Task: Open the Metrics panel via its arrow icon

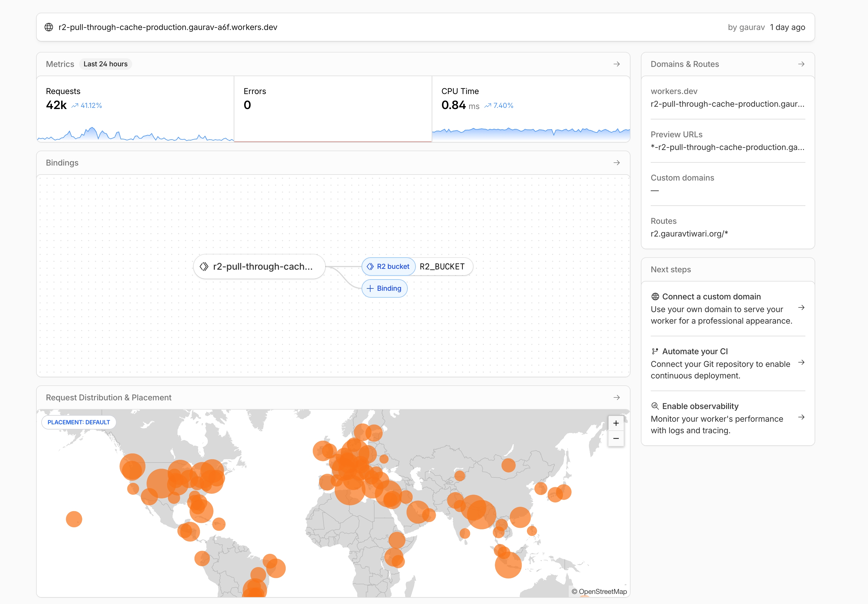Action: tap(617, 64)
